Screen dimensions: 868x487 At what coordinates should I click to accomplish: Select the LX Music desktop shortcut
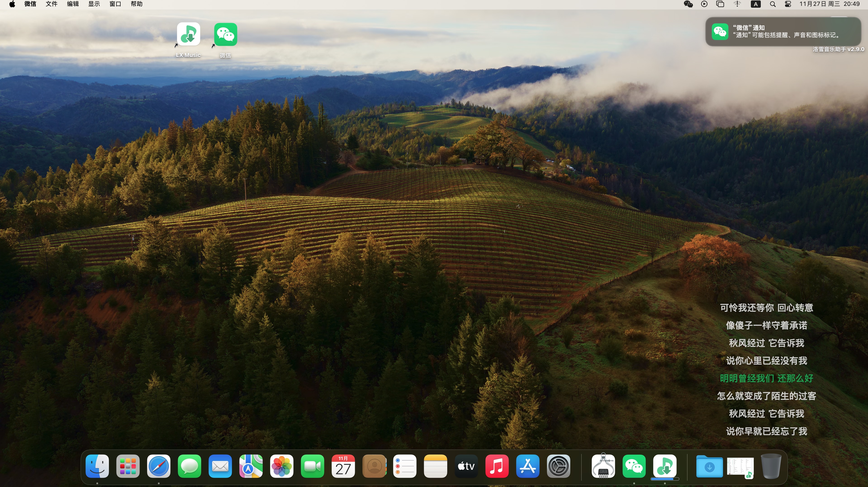pyautogui.click(x=188, y=40)
